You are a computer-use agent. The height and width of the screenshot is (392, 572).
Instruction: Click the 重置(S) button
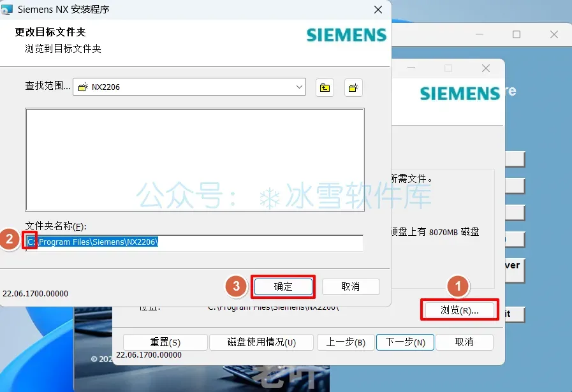pyautogui.click(x=165, y=342)
